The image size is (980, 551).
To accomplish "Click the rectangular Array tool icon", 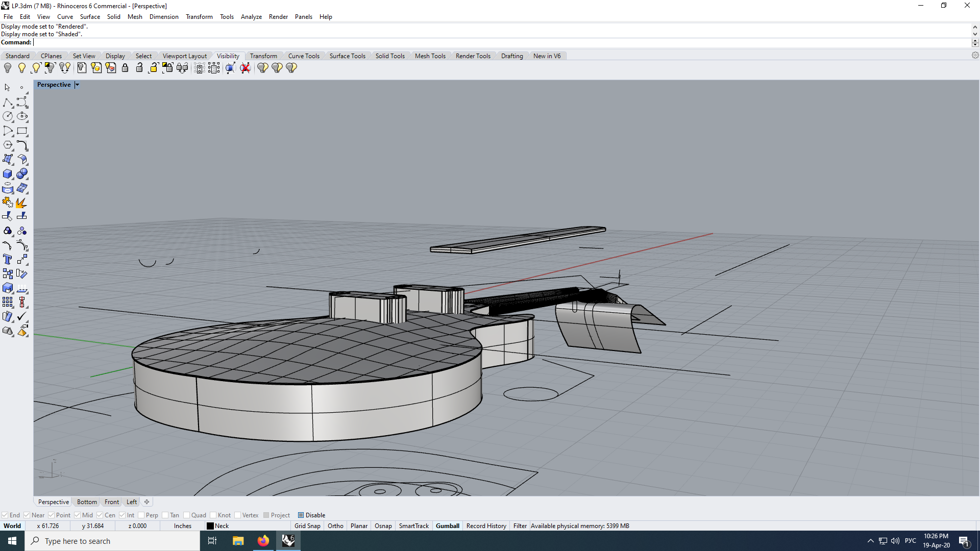I will [8, 303].
